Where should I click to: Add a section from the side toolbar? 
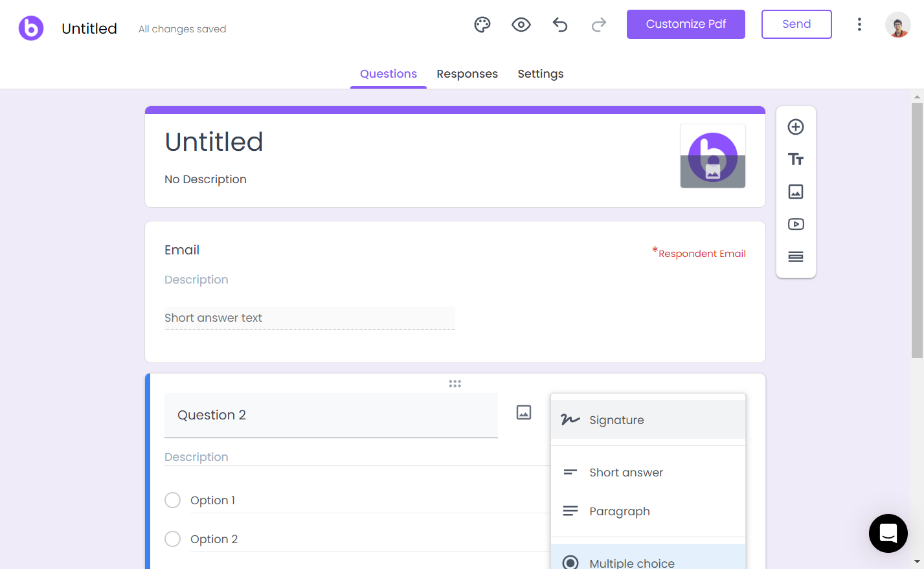(796, 257)
